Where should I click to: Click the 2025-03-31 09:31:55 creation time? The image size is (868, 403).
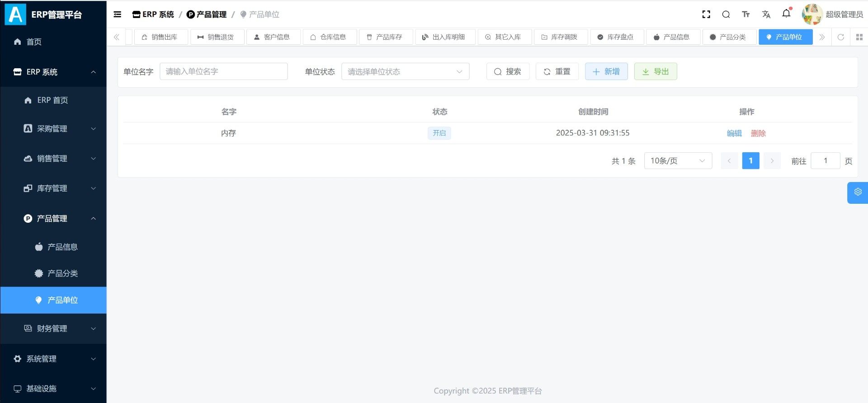coord(593,133)
